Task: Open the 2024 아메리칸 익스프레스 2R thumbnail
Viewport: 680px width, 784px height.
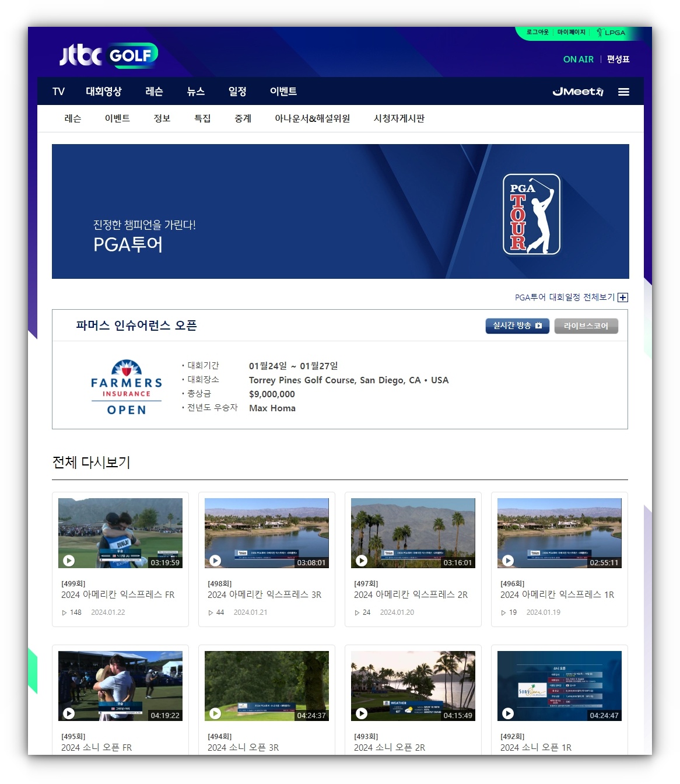Action: point(413,532)
